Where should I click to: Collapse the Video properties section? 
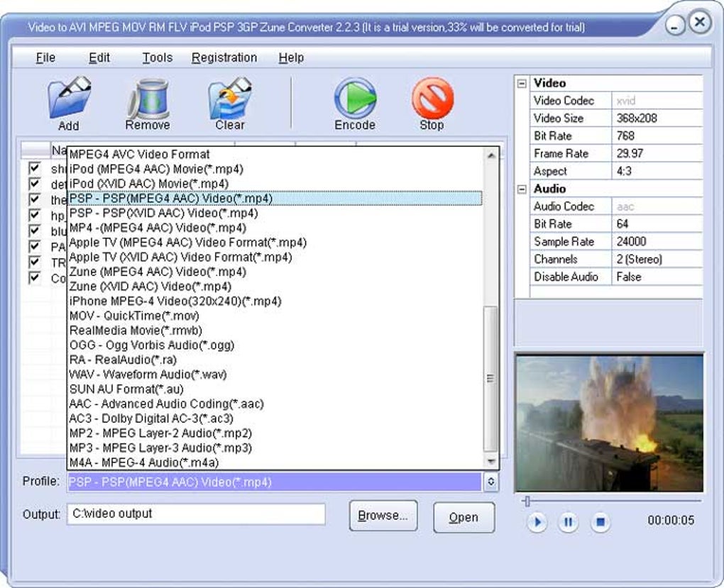pos(522,84)
